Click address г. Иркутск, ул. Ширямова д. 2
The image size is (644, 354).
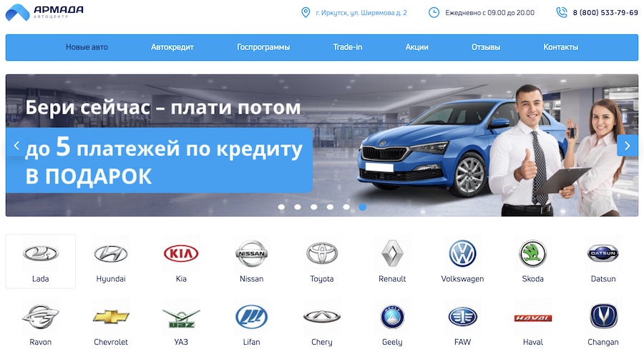coord(361,13)
